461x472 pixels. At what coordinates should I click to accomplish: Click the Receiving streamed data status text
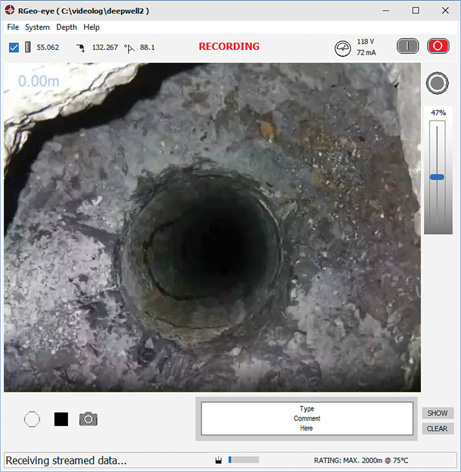pos(66,461)
